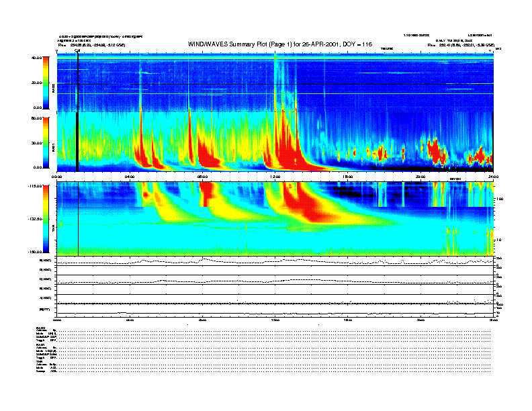Screen dimensions: 532x411
Task: Click 08:00 label below the line plots
Action: point(202,320)
